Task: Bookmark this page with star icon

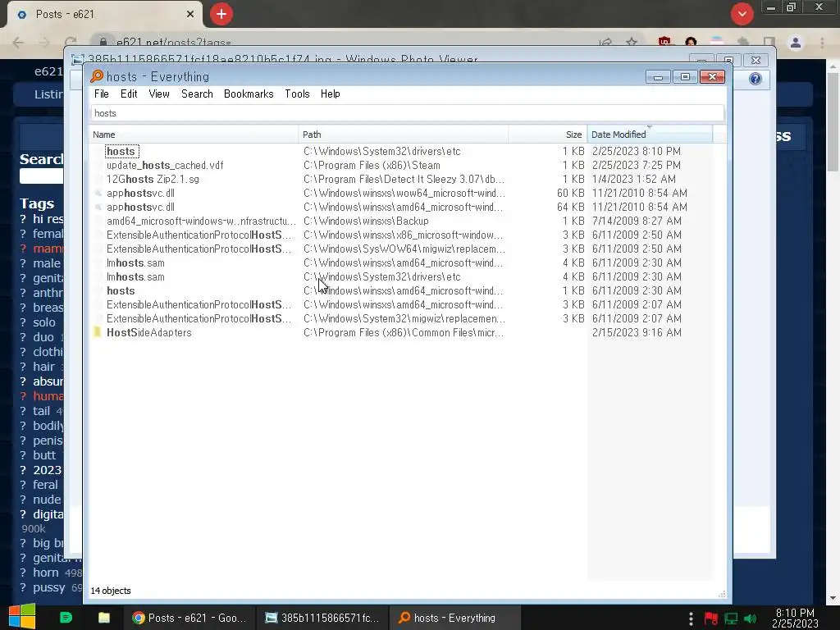Action: (x=632, y=43)
